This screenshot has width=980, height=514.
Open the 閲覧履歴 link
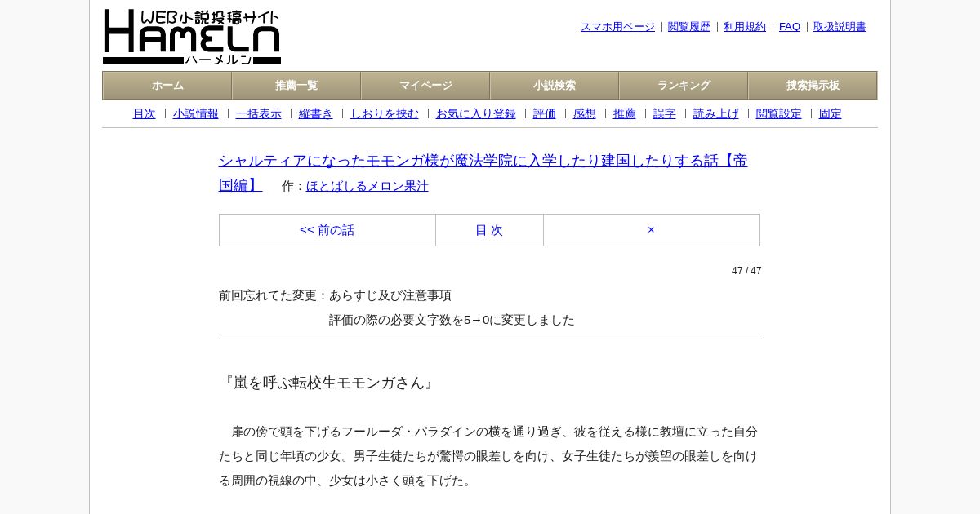pyautogui.click(x=689, y=27)
